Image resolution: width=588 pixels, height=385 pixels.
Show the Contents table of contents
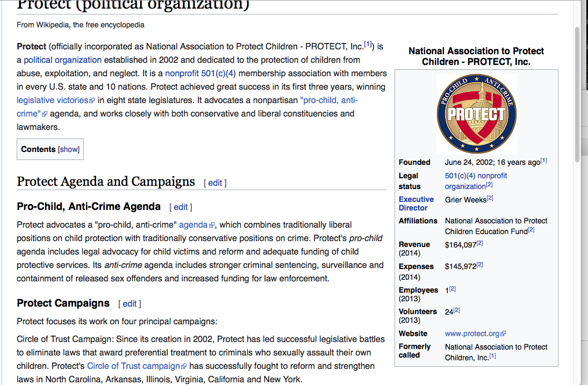69,149
